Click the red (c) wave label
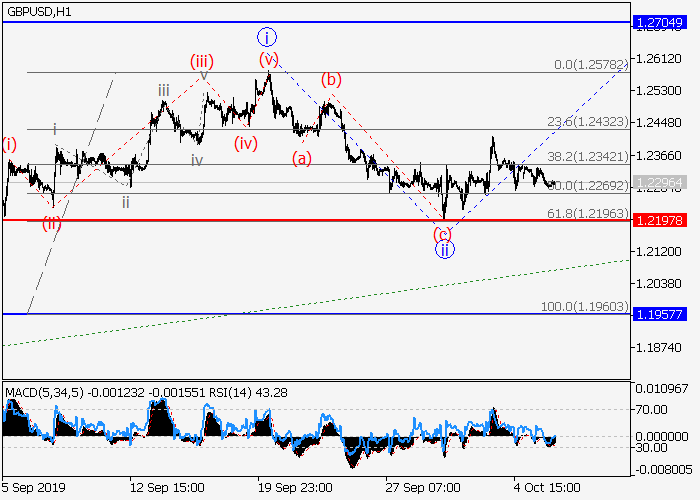The height and width of the screenshot is (500, 700). click(443, 234)
